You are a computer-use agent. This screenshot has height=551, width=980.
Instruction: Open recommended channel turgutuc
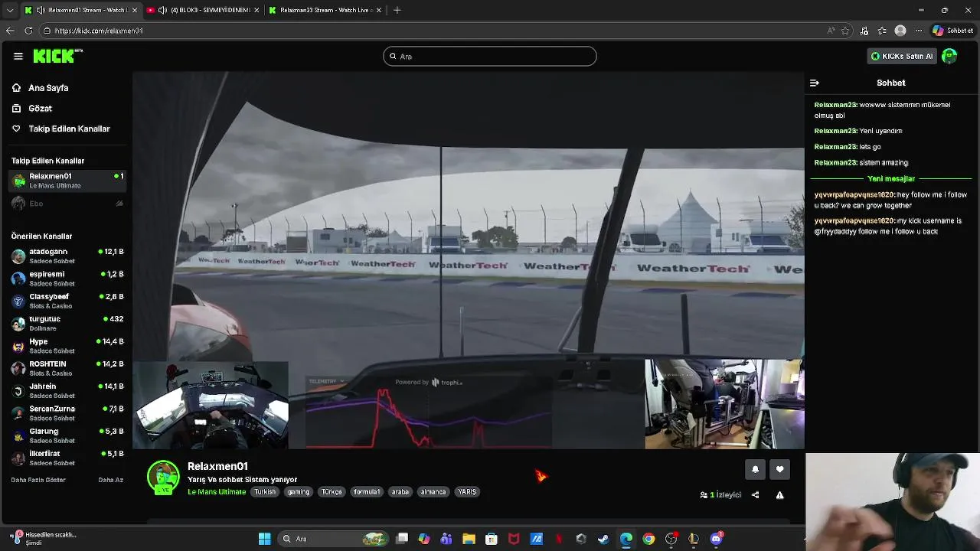coord(67,324)
